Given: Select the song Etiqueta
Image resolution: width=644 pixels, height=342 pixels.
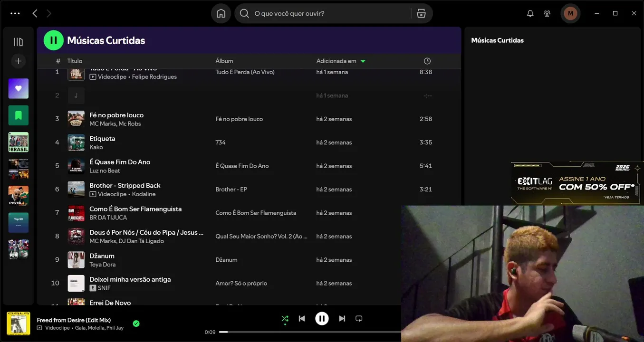Looking at the screenshot, I should coord(102,138).
